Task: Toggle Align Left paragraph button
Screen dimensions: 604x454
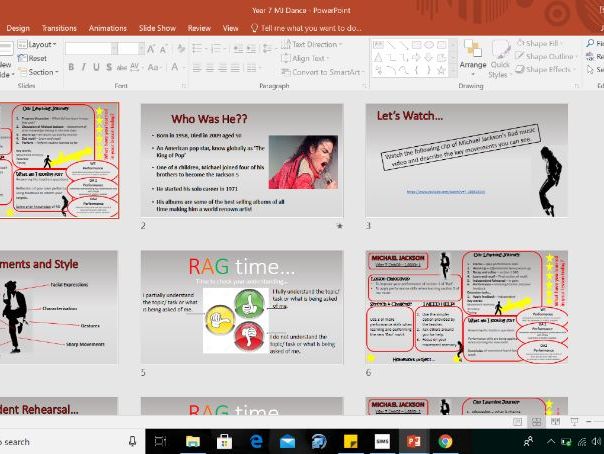Action: tap(197, 69)
